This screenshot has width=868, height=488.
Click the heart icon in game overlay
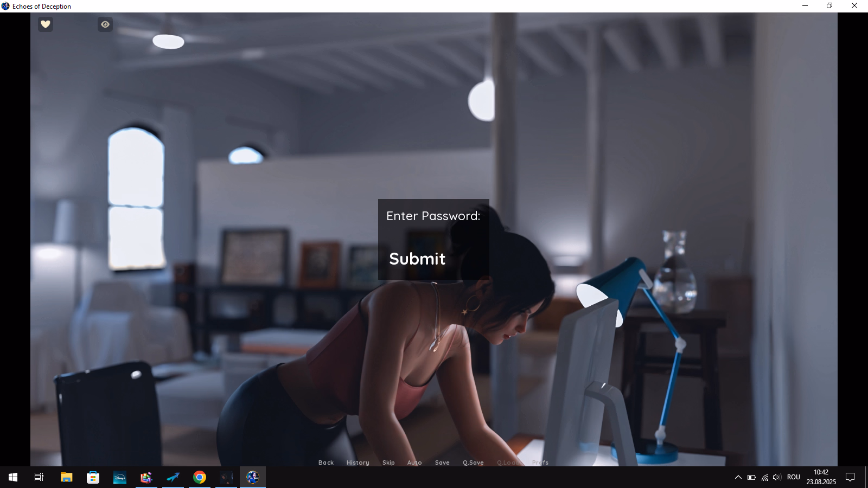pyautogui.click(x=46, y=24)
